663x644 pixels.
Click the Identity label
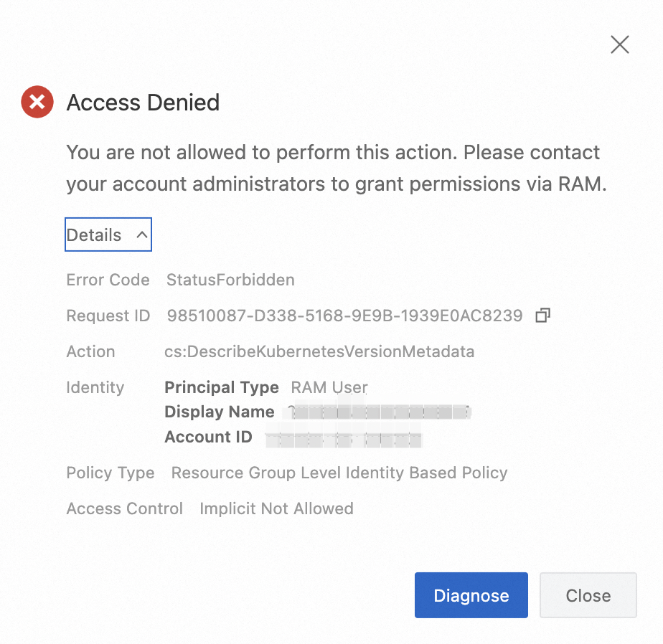[95, 387]
